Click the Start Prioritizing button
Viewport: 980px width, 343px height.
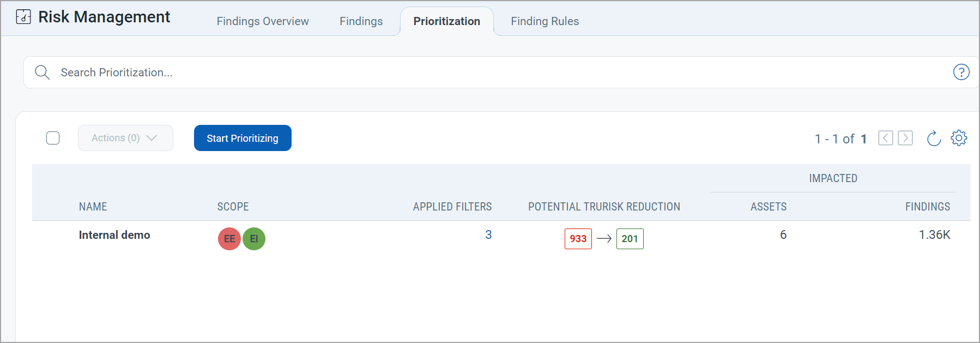pos(242,138)
